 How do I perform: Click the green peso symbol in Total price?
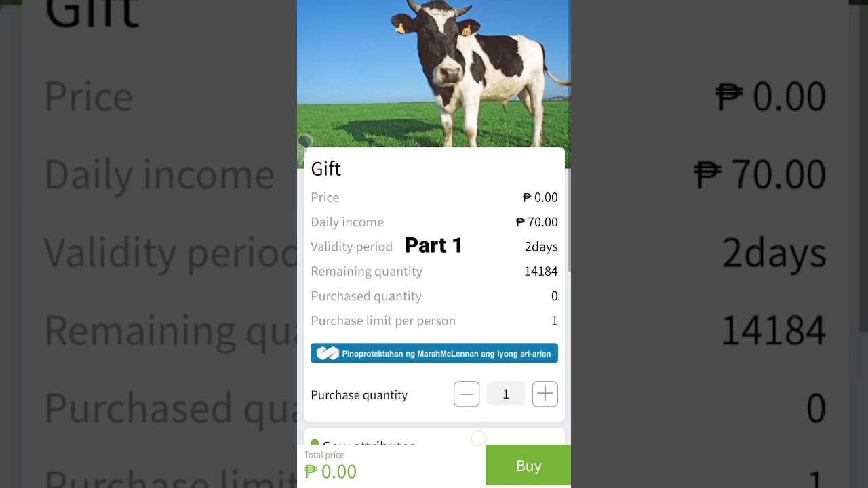pyautogui.click(x=311, y=471)
